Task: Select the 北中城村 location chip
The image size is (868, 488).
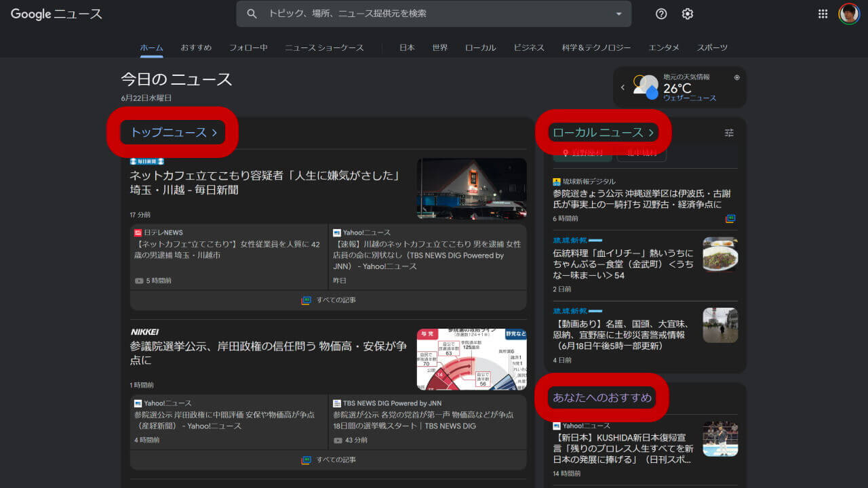Action: point(640,153)
